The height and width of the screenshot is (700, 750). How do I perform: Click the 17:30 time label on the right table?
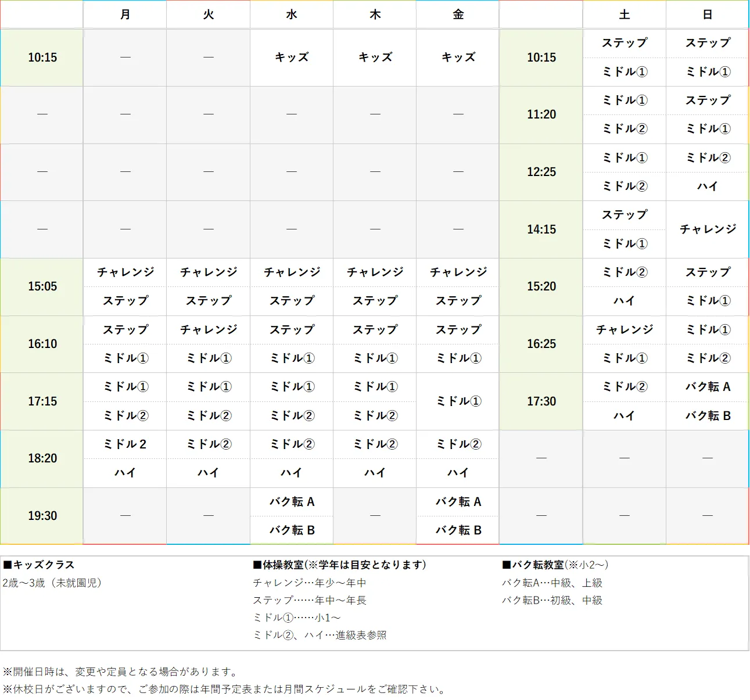tap(540, 401)
